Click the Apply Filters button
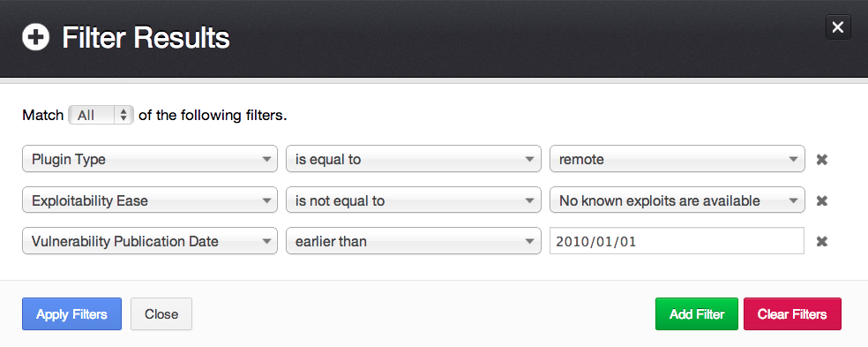 [x=72, y=314]
